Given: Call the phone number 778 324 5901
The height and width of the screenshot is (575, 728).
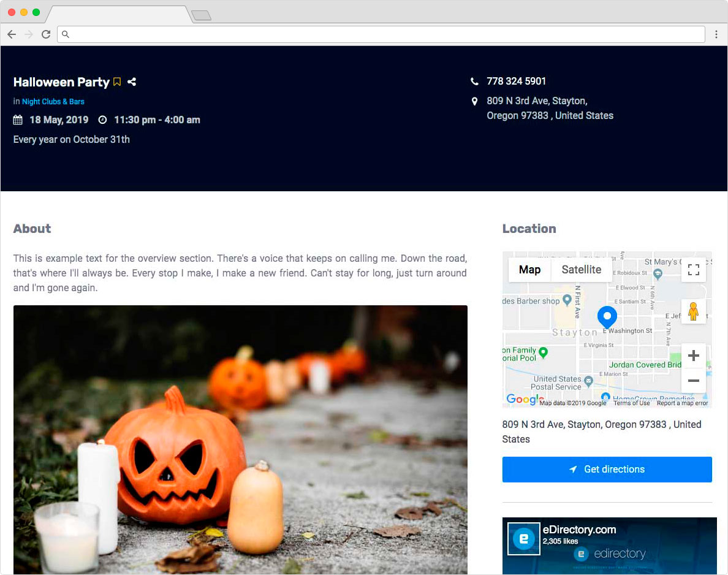Looking at the screenshot, I should click(516, 82).
